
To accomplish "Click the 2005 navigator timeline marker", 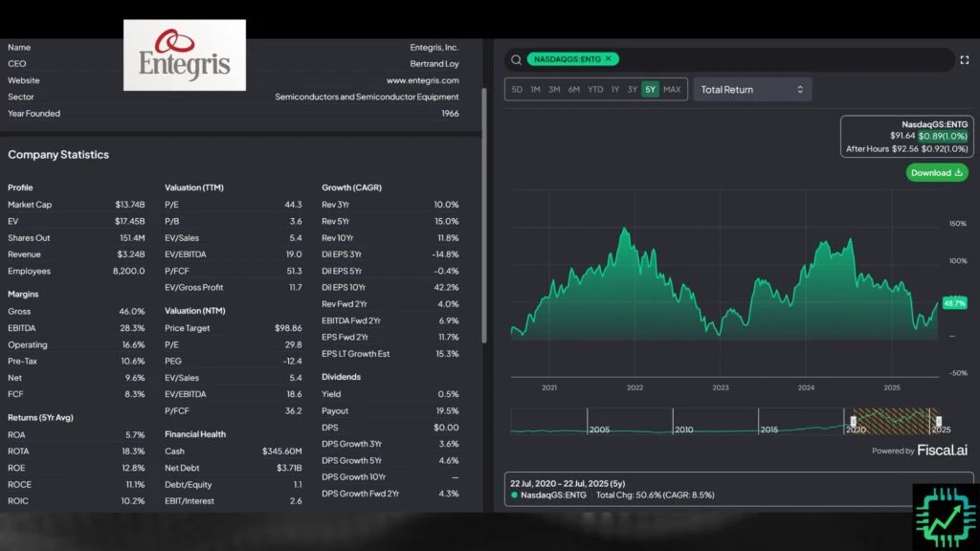I will (599, 430).
